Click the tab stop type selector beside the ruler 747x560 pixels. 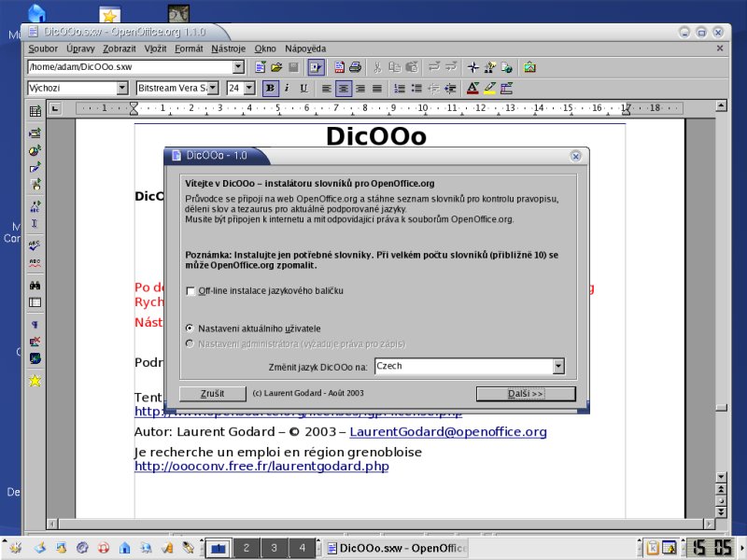pyautogui.click(x=55, y=108)
